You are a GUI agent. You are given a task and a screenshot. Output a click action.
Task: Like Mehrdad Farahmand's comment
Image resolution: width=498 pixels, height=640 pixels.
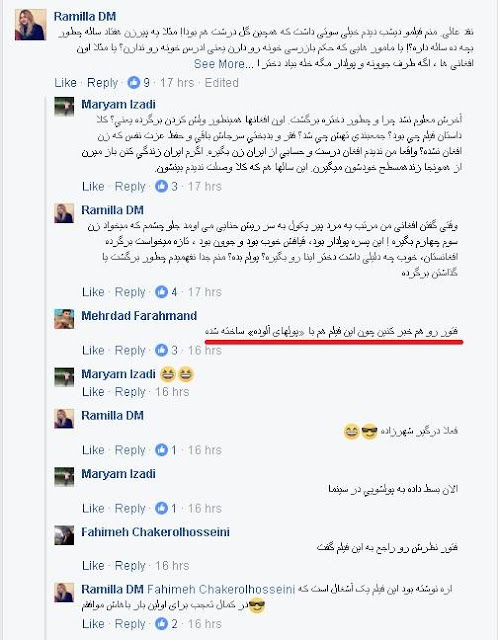click(x=93, y=350)
